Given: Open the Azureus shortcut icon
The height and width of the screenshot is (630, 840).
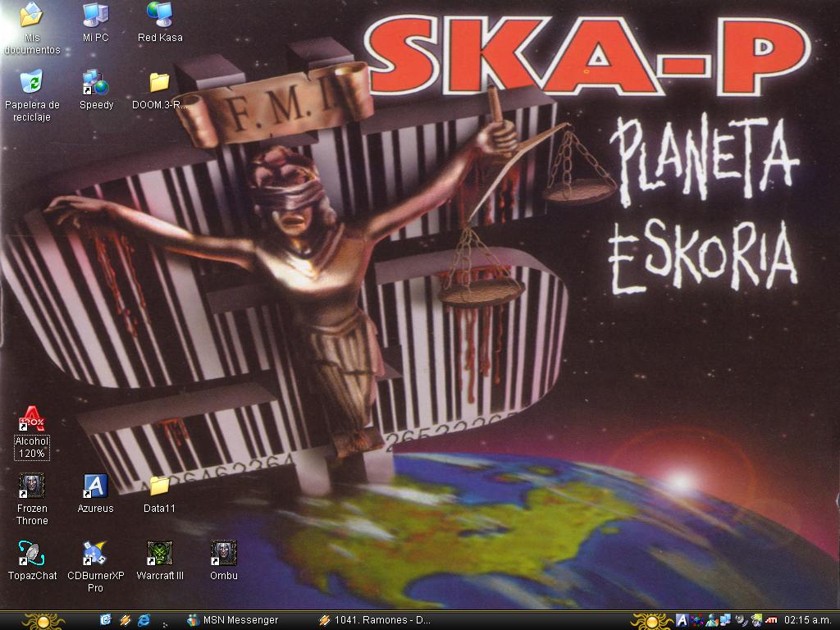Looking at the screenshot, I should coord(96,486).
